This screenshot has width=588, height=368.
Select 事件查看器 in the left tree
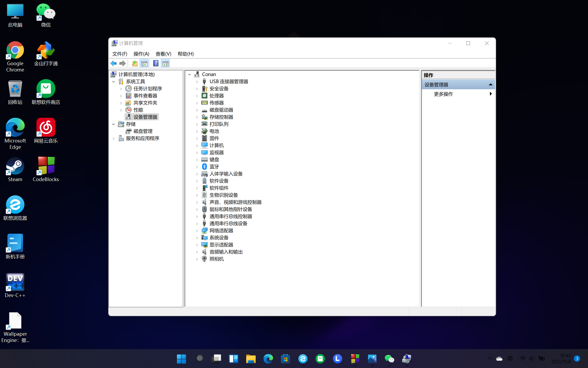coord(145,96)
